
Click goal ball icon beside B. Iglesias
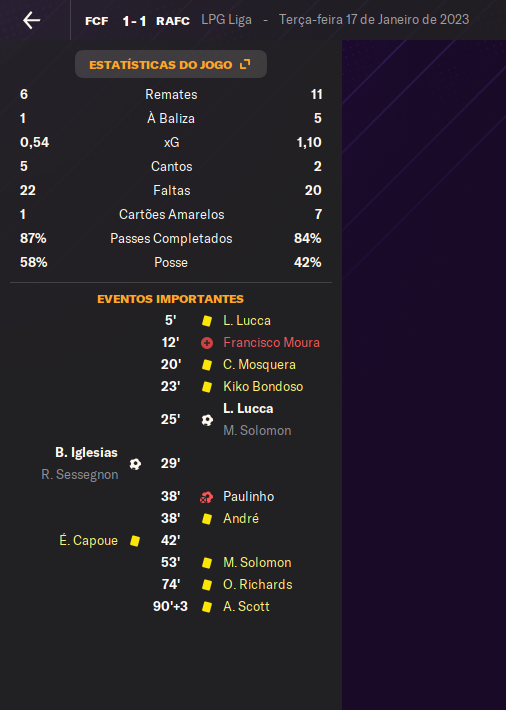(x=135, y=464)
